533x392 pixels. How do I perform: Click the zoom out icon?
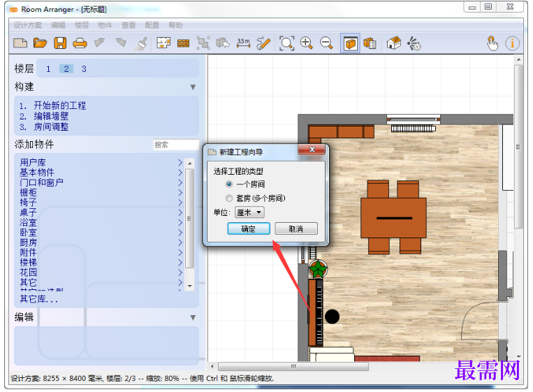click(x=326, y=43)
